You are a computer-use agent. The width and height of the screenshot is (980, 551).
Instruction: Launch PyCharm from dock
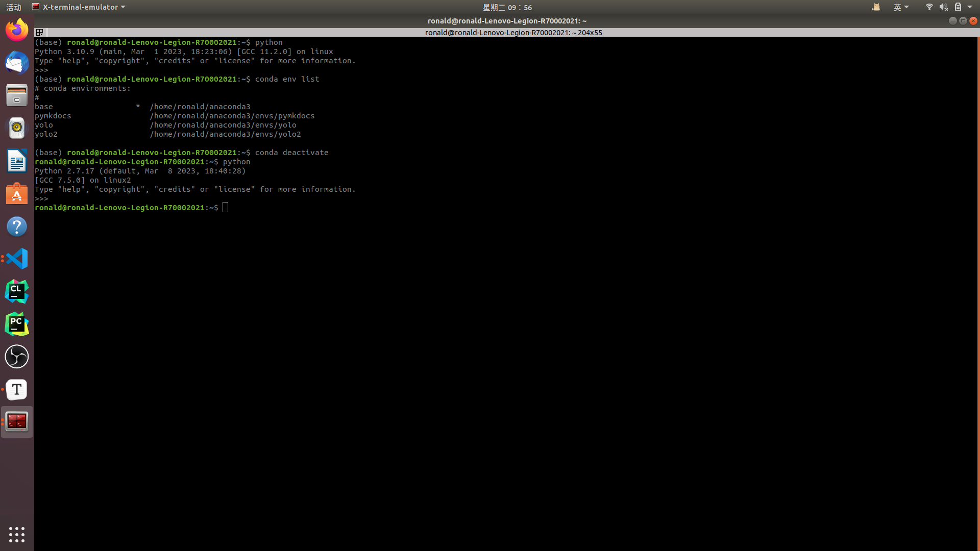point(17,324)
